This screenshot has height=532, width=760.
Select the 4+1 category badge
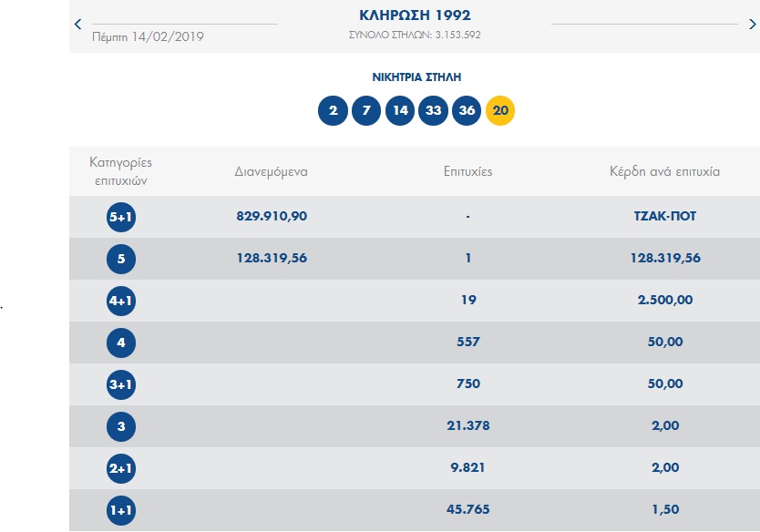click(121, 301)
